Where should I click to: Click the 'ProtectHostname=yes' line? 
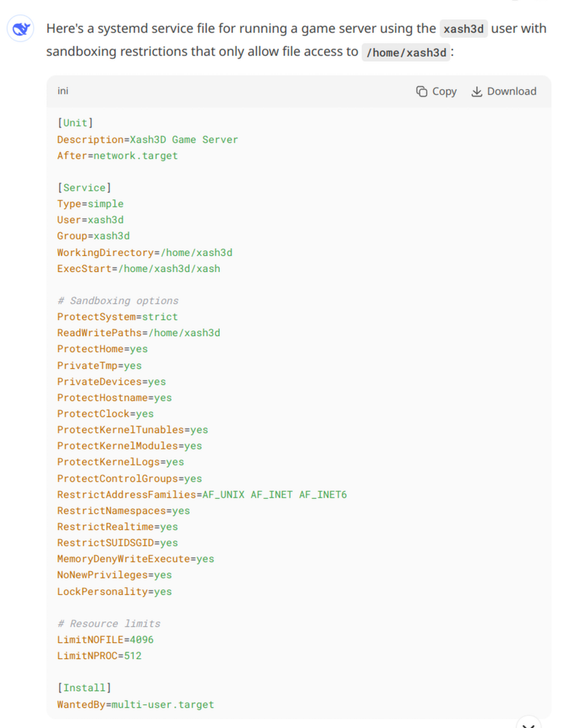coord(114,398)
